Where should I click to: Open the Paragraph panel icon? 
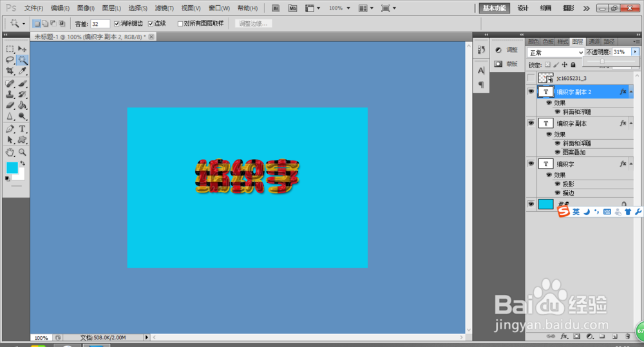coord(481,84)
